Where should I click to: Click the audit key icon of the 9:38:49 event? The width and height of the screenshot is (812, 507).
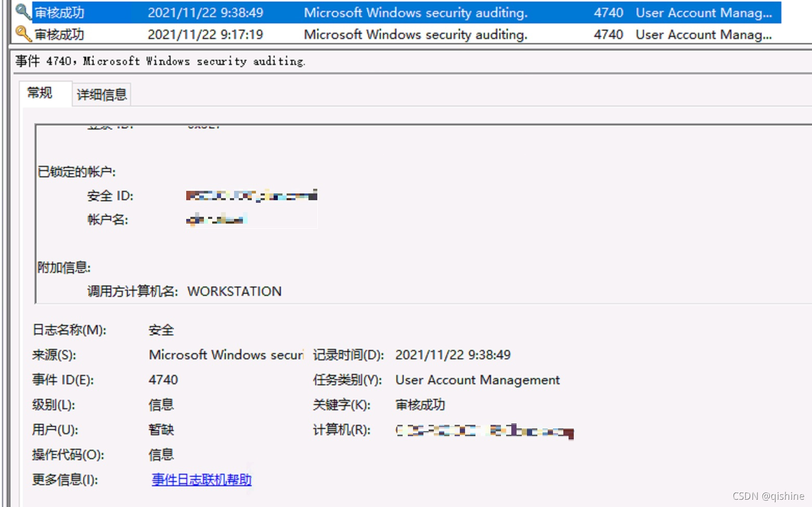point(23,11)
